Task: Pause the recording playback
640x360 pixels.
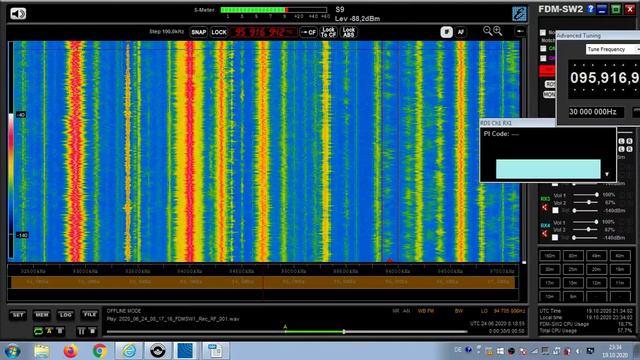Action: coord(81,331)
